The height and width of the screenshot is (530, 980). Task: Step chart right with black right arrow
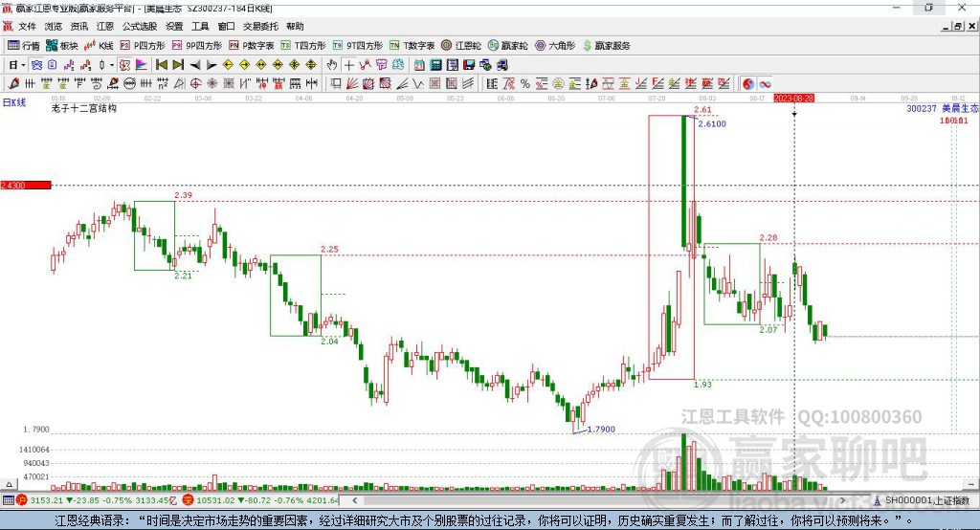click(212, 65)
